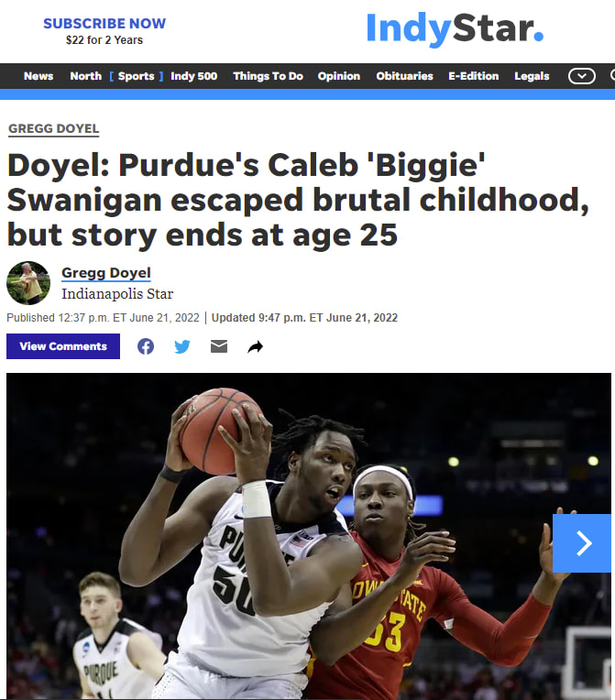Click the View Comments button
This screenshot has width=615, height=700.
pyautogui.click(x=63, y=346)
